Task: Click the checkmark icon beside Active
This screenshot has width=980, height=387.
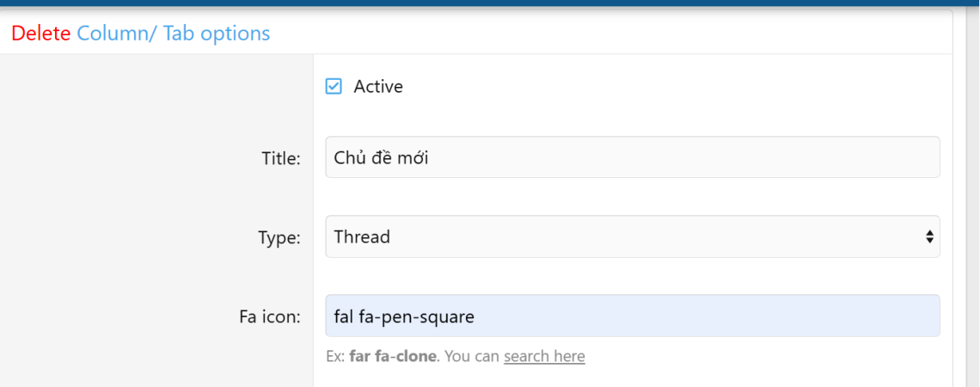Action: click(334, 87)
